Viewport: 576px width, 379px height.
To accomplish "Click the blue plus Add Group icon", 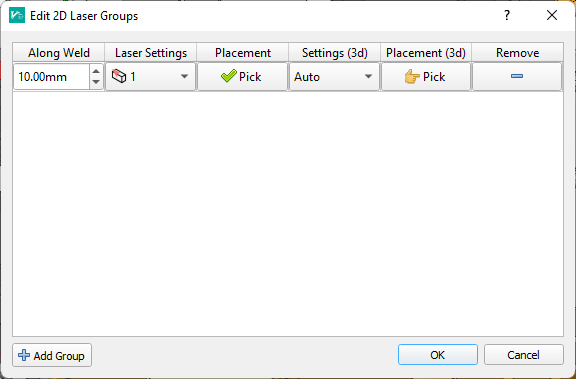I will pos(24,355).
